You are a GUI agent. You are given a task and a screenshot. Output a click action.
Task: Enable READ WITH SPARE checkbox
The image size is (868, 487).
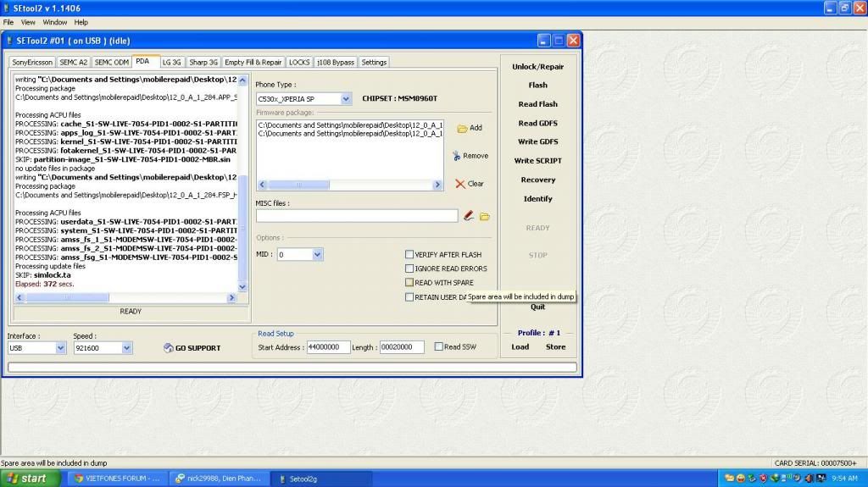click(x=409, y=282)
